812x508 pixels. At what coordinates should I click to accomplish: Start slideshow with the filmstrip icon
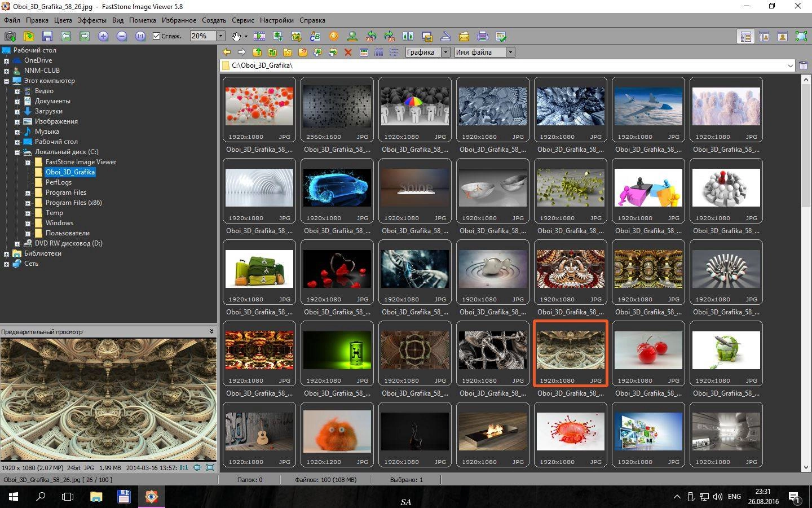click(x=259, y=36)
